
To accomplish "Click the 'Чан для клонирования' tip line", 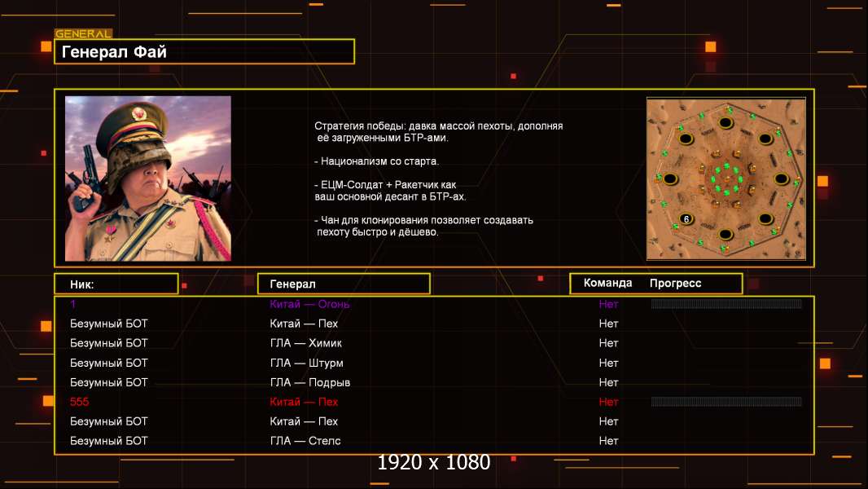I will point(423,226).
